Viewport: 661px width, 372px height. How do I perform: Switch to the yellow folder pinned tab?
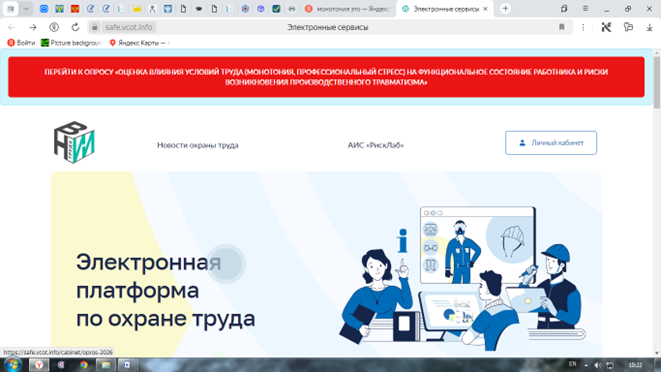click(137, 8)
